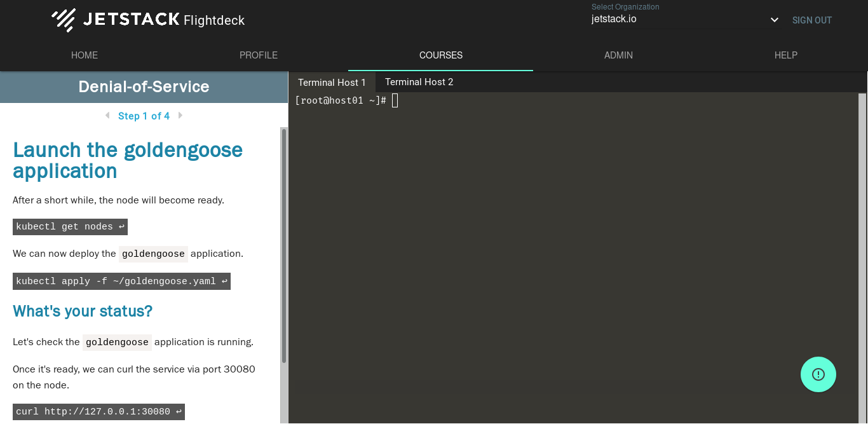Run the 'kubectl get nodes' command snippet
This screenshot has width=868, height=424.
pos(70,226)
